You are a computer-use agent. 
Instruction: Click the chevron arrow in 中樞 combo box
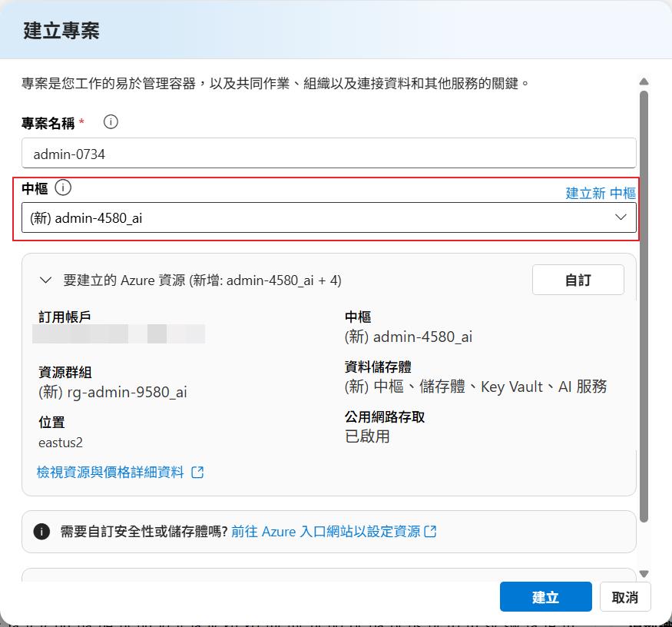tap(621, 217)
